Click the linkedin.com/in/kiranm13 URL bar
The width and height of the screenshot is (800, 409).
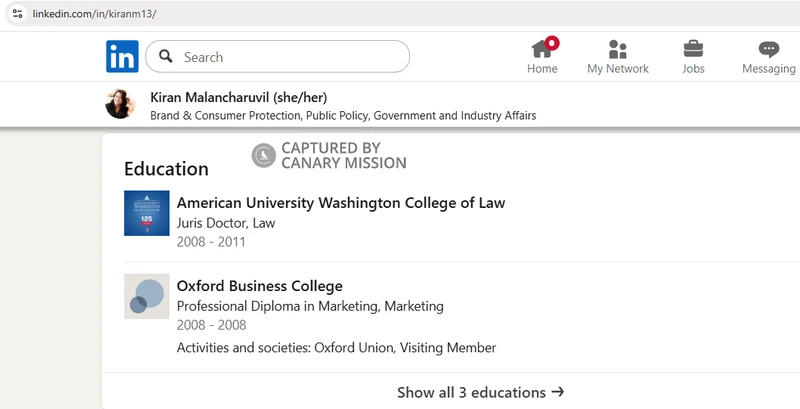(94, 14)
